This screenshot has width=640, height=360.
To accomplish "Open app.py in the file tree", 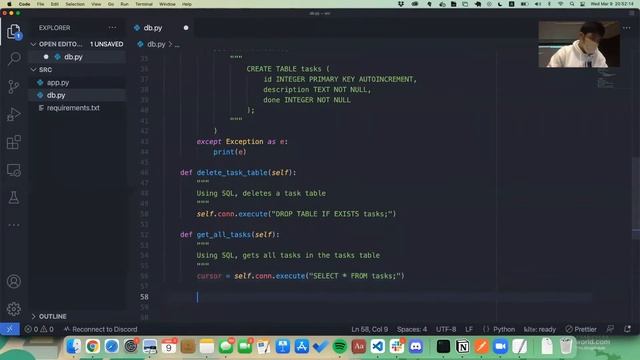I will point(58,82).
